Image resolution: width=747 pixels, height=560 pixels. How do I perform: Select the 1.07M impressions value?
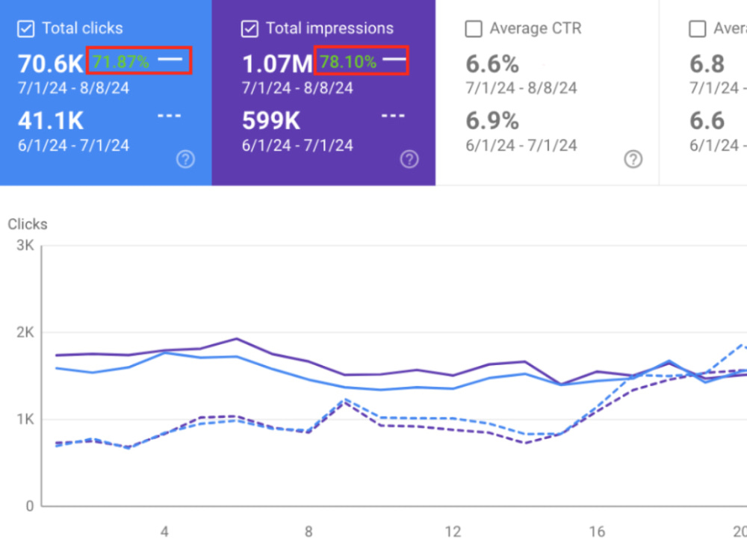(x=277, y=63)
